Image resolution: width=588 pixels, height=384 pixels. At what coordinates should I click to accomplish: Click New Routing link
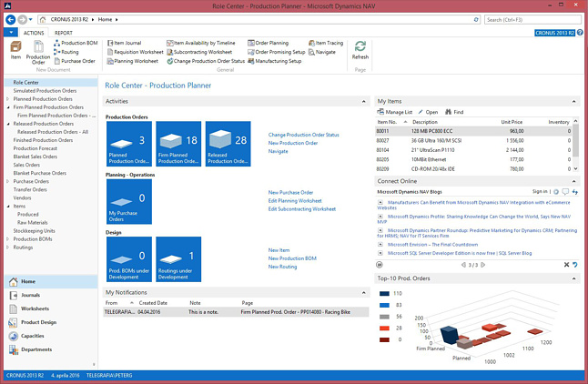pyautogui.click(x=282, y=267)
